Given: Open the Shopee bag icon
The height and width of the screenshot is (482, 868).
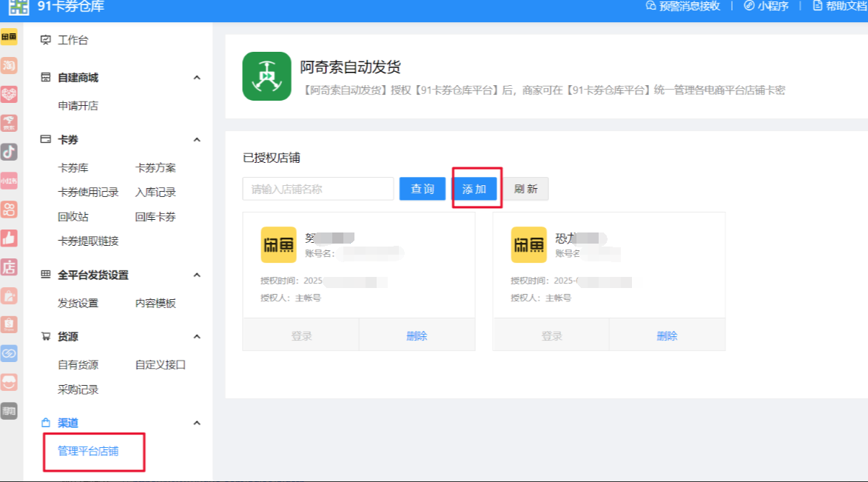Looking at the screenshot, I should tap(9, 324).
